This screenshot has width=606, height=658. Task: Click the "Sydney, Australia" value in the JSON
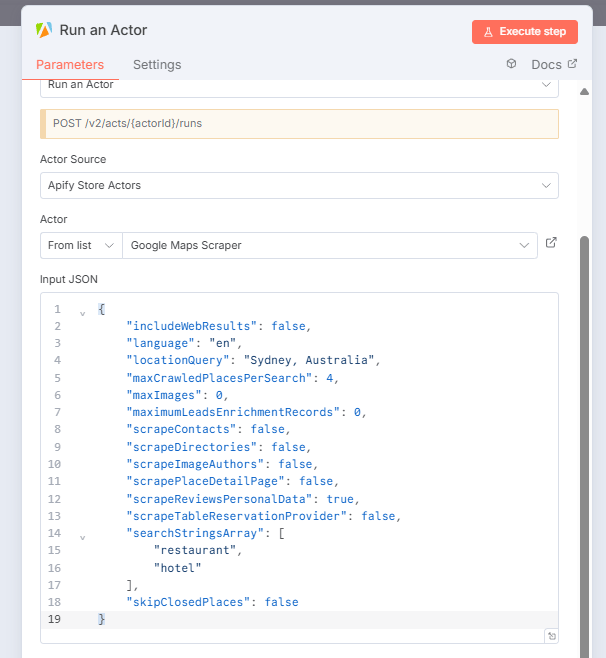coord(308,360)
